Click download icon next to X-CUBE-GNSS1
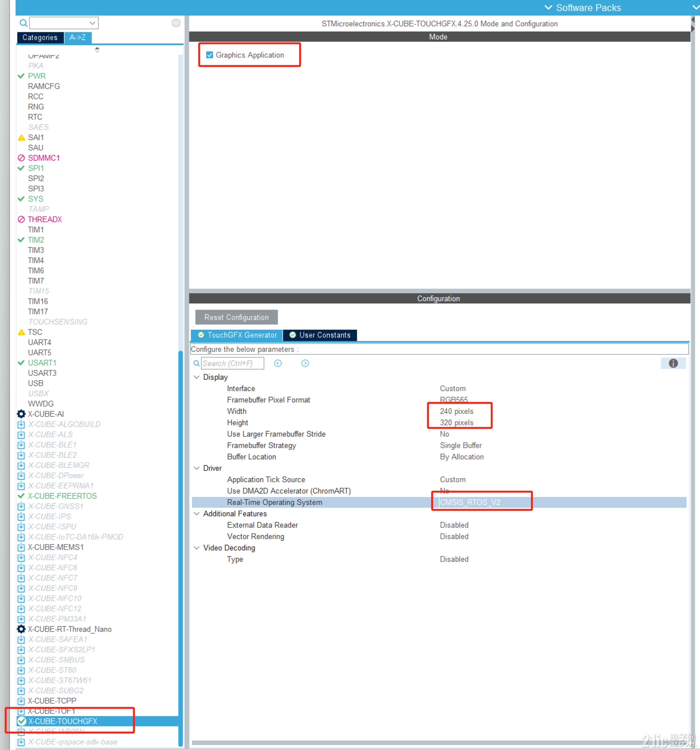 click(21, 506)
